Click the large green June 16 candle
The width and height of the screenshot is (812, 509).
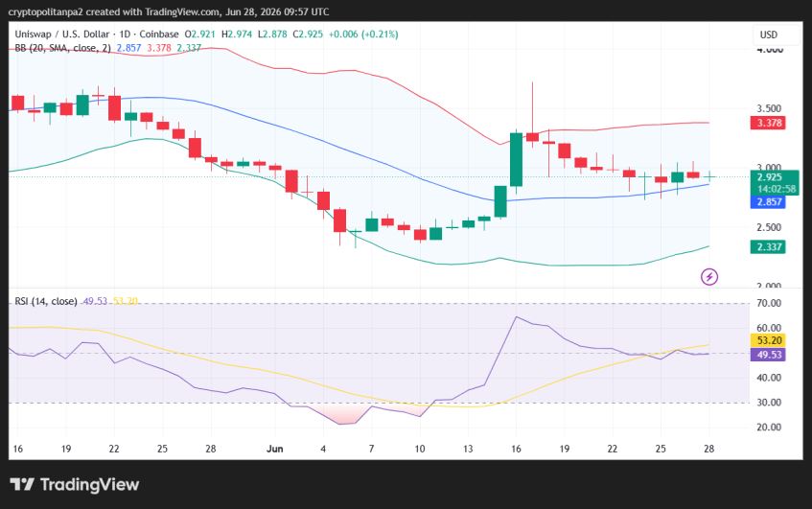point(517,159)
